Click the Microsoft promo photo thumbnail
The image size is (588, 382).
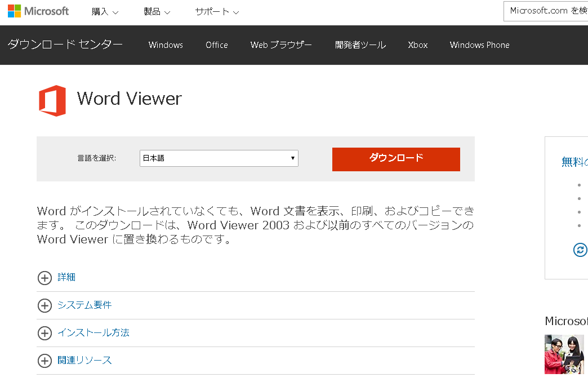(564, 354)
